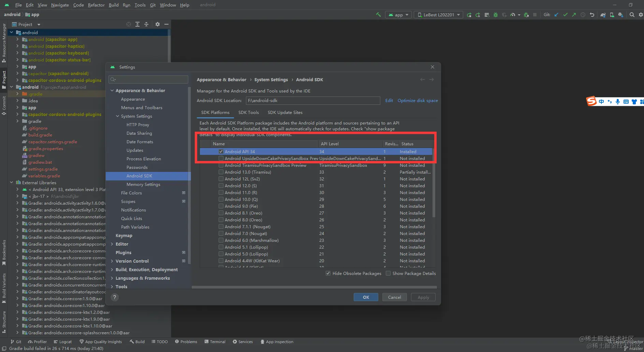Viewport: 644px width, 352px height.
Task: Click the Search Everywhere magnifier icon
Action: [632, 15]
